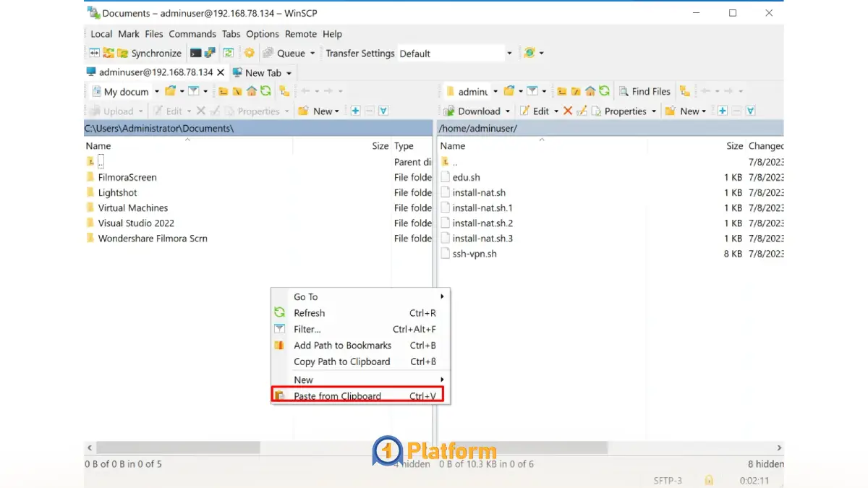Click the red Delete icon in remote toolbar
Viewport: 868px width, 488px height.
[568, 111]
